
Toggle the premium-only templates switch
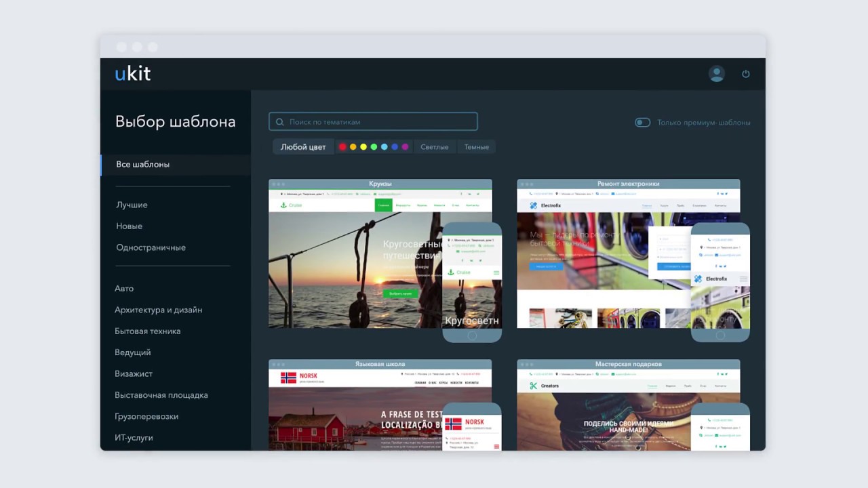point(642,123)
